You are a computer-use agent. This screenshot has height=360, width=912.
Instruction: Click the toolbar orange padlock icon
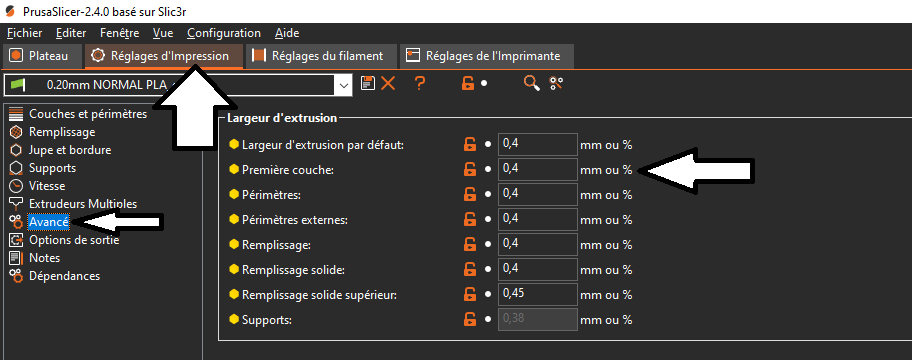(467, 83)
